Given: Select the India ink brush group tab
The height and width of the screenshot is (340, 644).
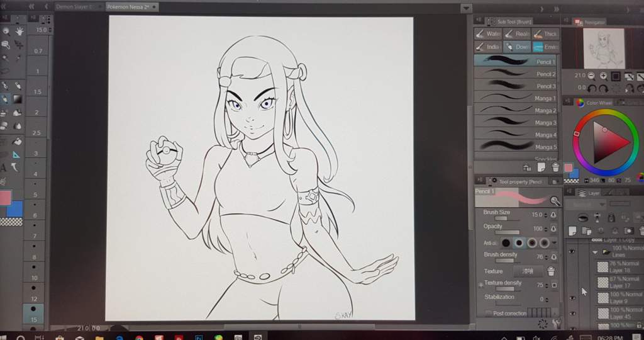Looking at the screenshot, I should coord(487,47).
